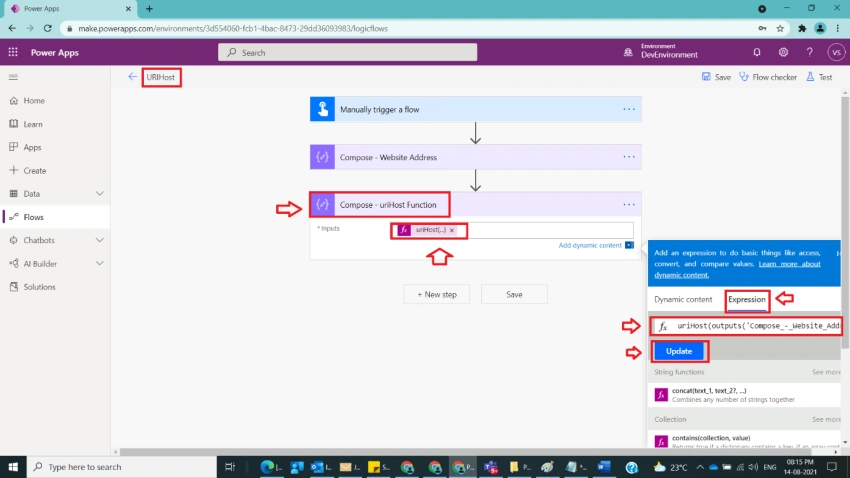This screenshot has width=850, height=478.
Task: Click the browser address bar URL
Action: tap(233, 28)
